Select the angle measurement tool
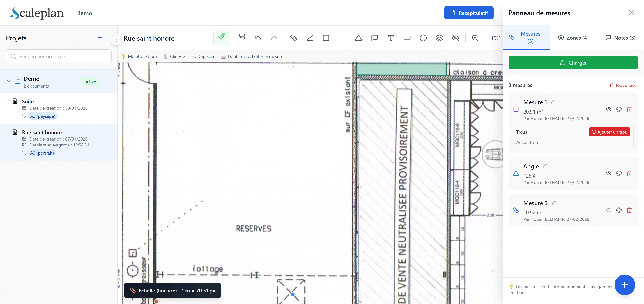644x304 pixels. 310,38
